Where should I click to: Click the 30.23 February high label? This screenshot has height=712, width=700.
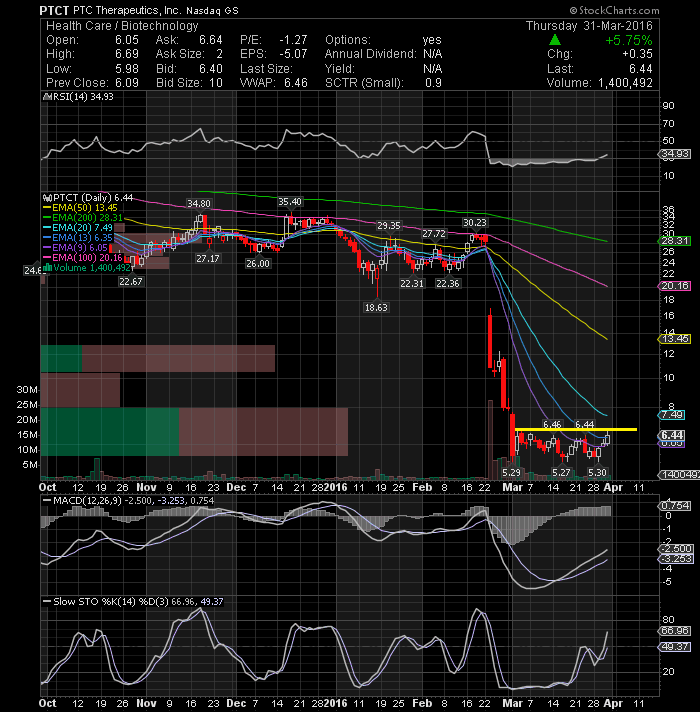[474, 222]
